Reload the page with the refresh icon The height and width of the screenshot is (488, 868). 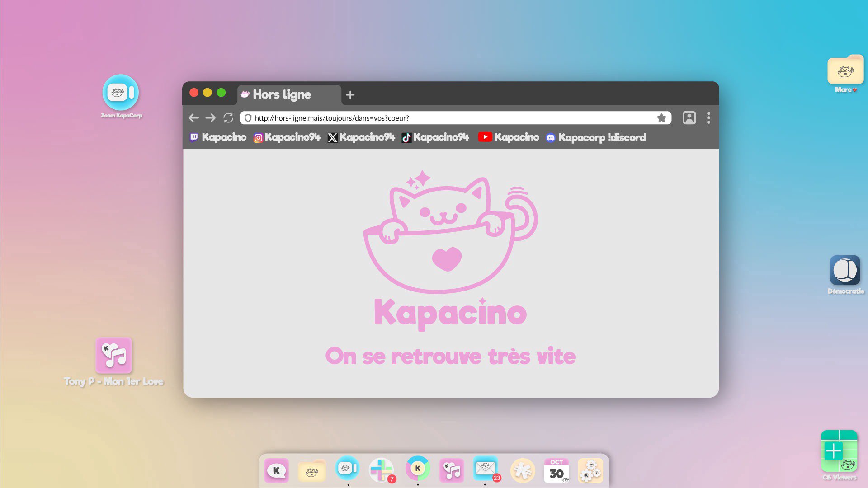click(228, 118)
